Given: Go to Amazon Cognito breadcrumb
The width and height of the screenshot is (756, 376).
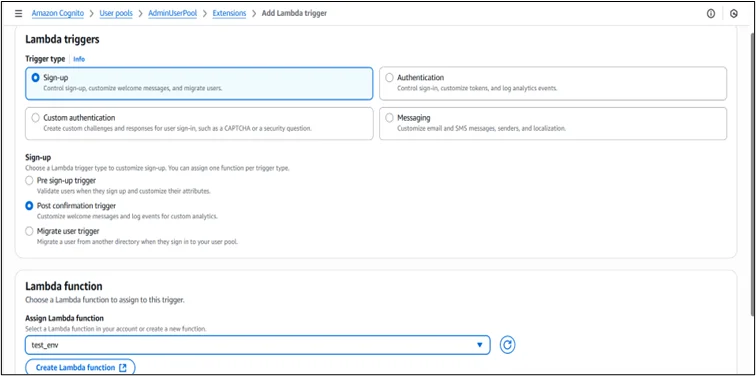Looking at the screenshot, I should tap(57, 13).
